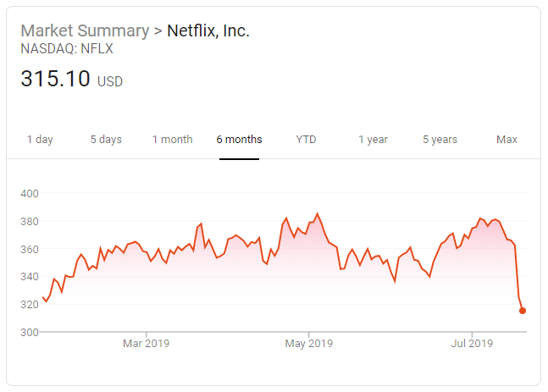Screen dimensions: 548x392
Task: Switch chart to 1 year
Action: click(373, 140)
